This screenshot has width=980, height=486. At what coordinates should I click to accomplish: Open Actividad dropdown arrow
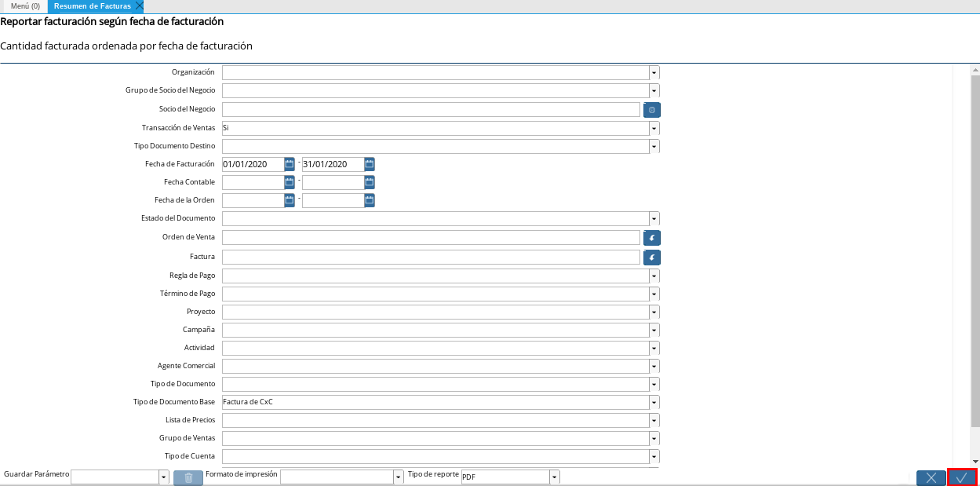pyautogui.click(x=654, y=348)
